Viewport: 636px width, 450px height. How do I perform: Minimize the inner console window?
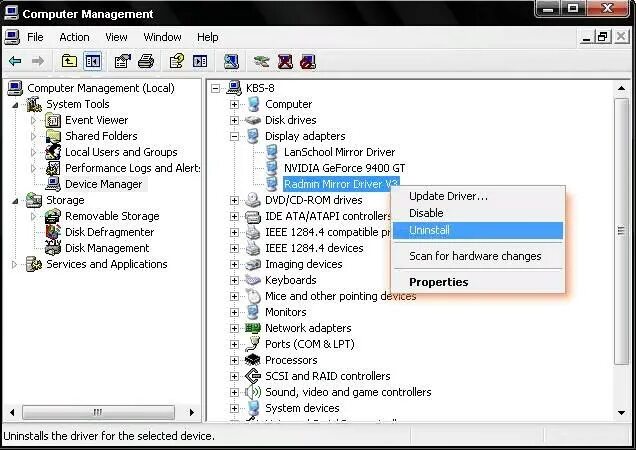[586, 37]
